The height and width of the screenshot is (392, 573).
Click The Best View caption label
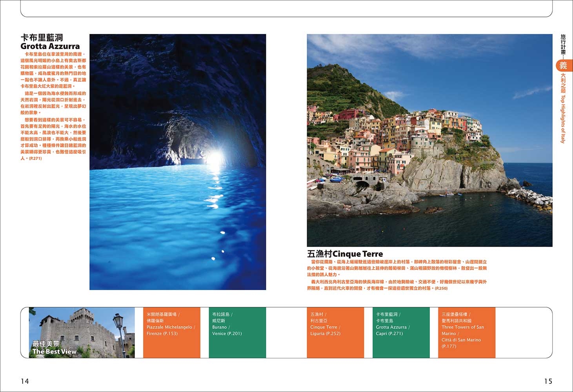tap(54, 352)
